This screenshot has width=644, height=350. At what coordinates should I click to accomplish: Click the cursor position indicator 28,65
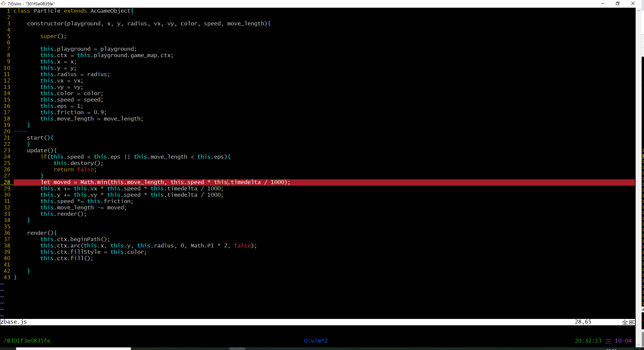(x=583, y=322)
